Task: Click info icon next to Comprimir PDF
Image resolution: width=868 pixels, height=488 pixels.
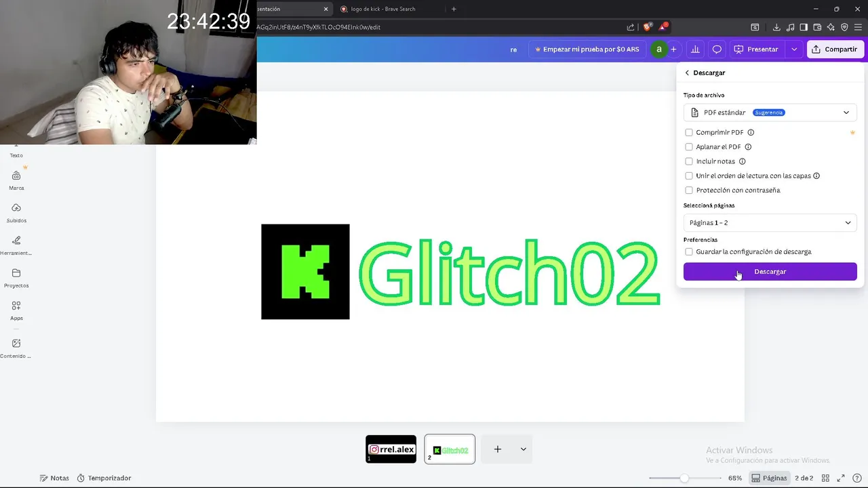Action: 751,132
